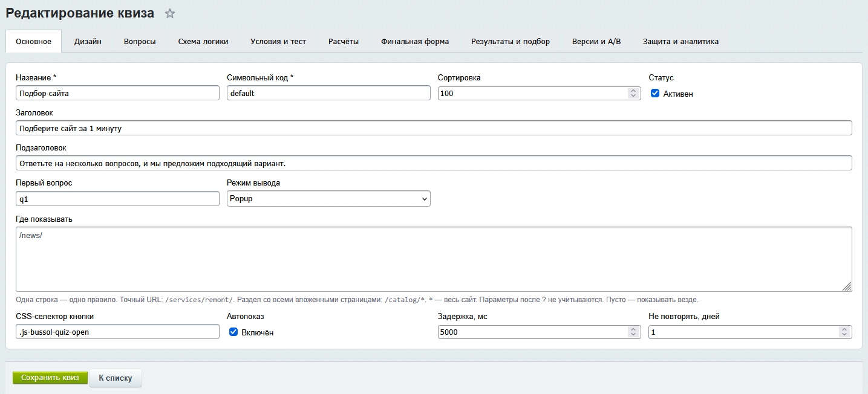868x394 pixels.
Task: Open the Результаты и подбор tab
Action: pyautogui.click(x=511, y=42)
